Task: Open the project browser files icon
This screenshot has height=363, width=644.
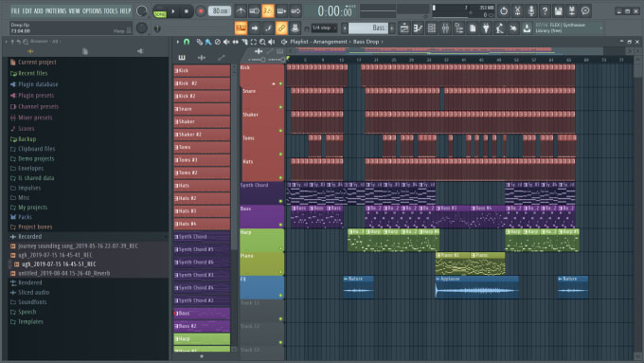Action: click(x=473, y=27)
